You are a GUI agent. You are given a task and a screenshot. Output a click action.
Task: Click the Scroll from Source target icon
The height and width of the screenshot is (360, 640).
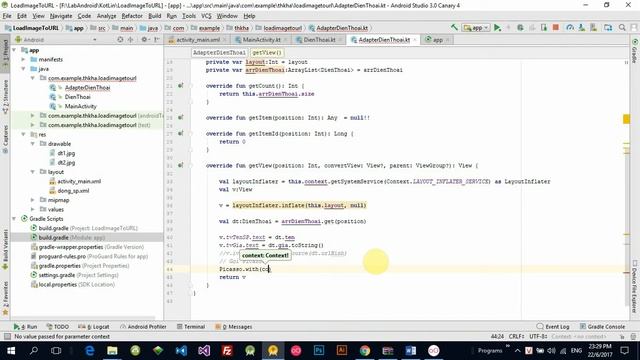[120, 40]
